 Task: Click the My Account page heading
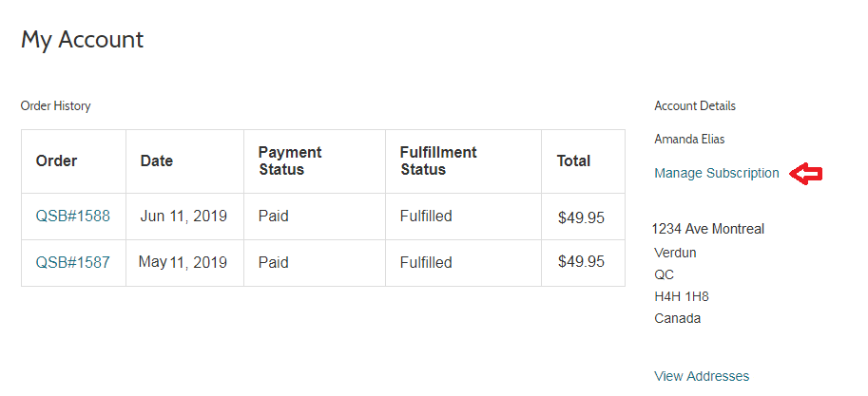82,41
